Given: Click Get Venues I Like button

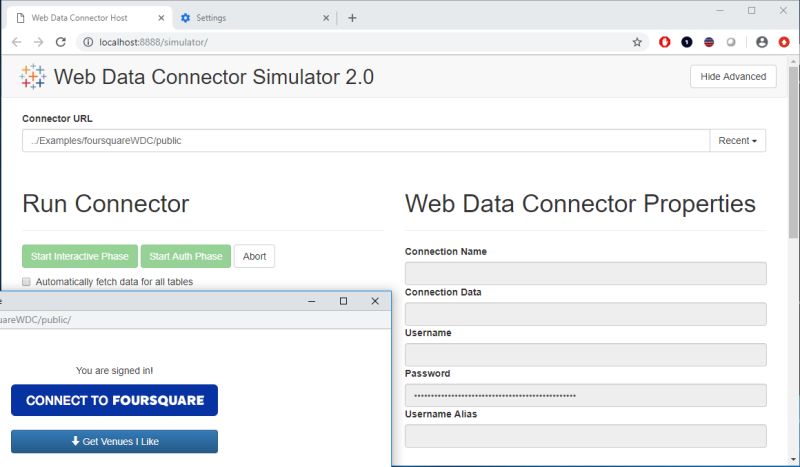Looking at the screenshot, I should (114, 441).
